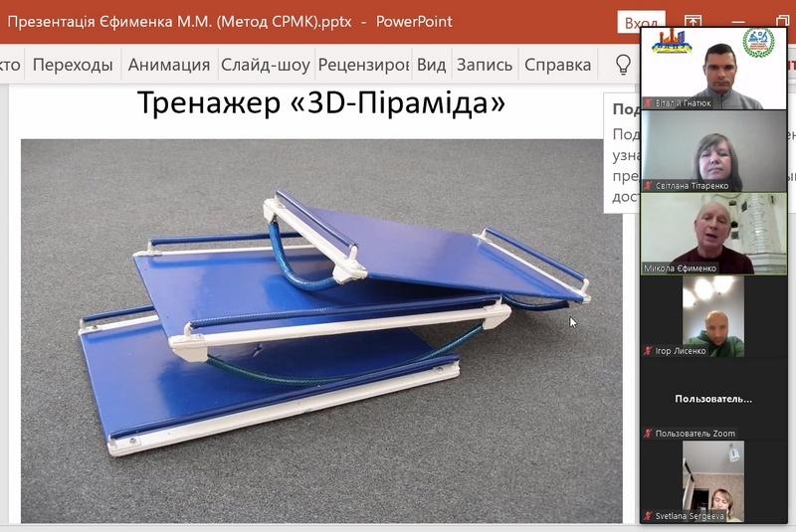This screenshot has height=532, width=796.
Task: Click the Пользователь Zoom participant tile
Action: pos(712,399)
